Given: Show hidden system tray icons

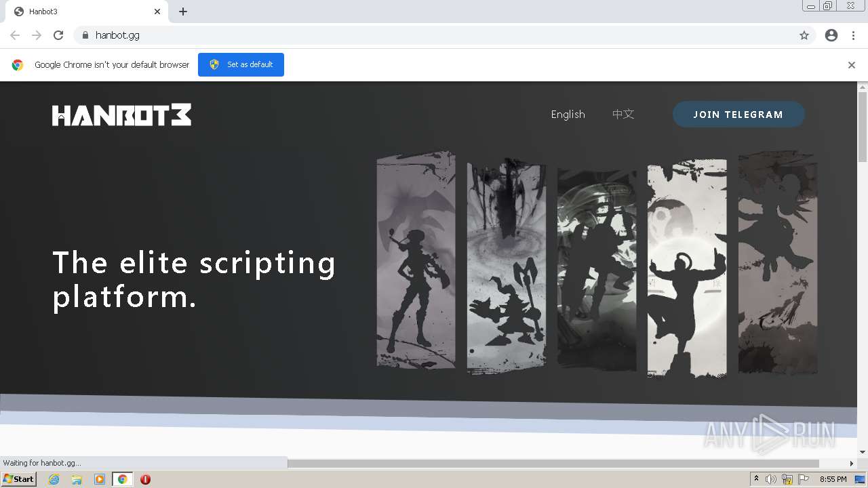Looking at the screenshot, I should point(757,479).
